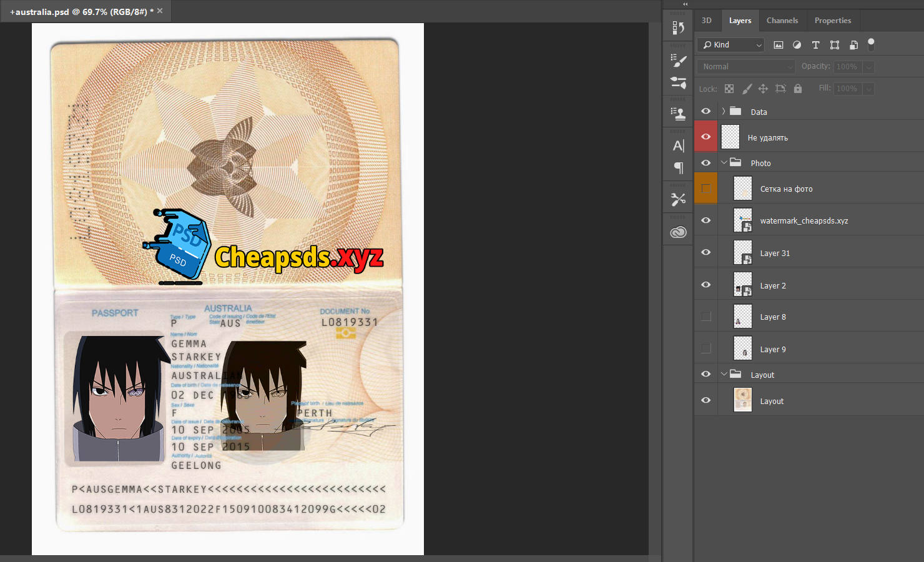
Task: Filter layers by type (T) icon
Action: [x=815, y=45]
